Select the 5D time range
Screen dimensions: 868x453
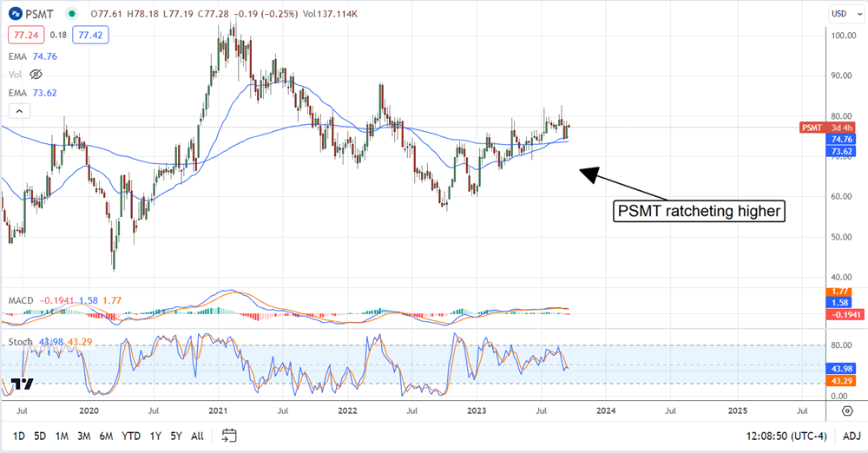[x=40, y=437]
